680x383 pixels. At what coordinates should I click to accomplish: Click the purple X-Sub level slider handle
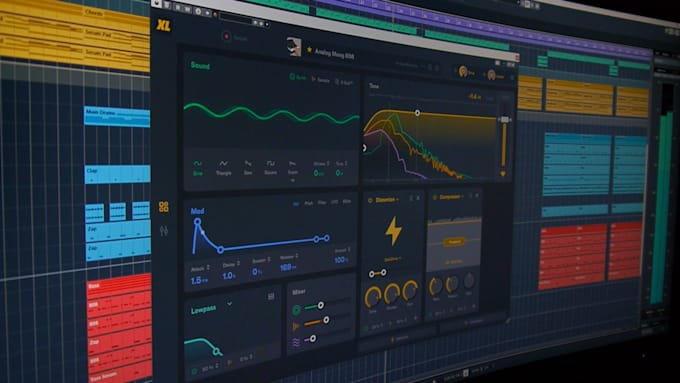[313, 338]
